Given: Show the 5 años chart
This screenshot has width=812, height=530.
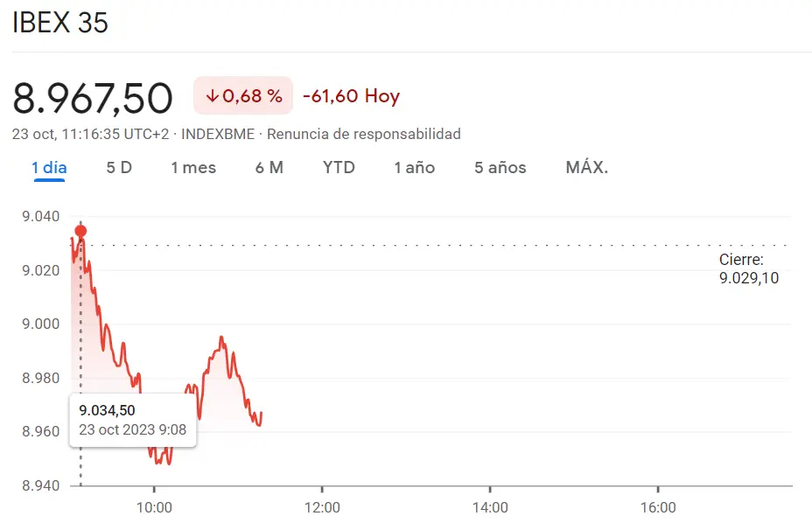Looking at the screenshot, I should click(x=499, y=167).
